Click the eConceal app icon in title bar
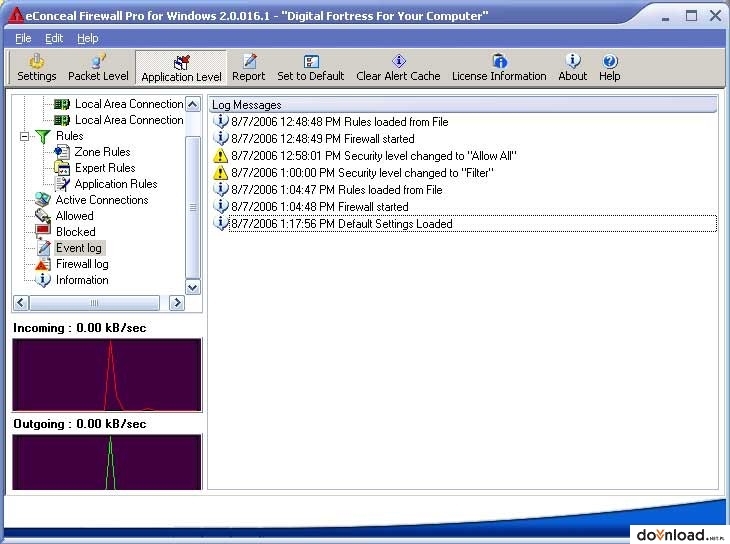Image resolution: width=730 pixels, height=544 pixels. [15, 15]
